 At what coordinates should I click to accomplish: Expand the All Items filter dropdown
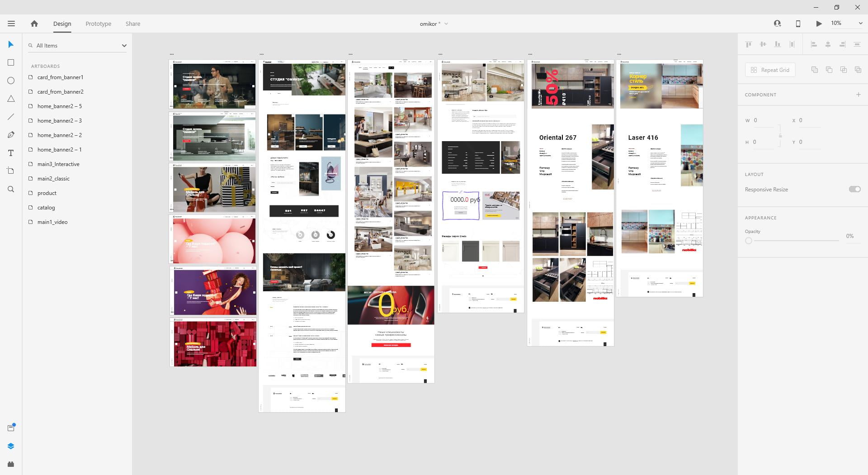(124, 46)
